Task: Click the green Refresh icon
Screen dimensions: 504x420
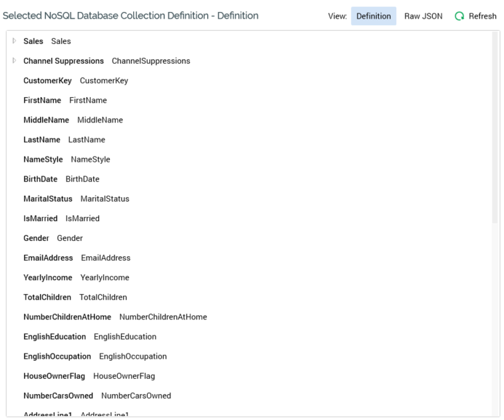Action: point(459,16)
